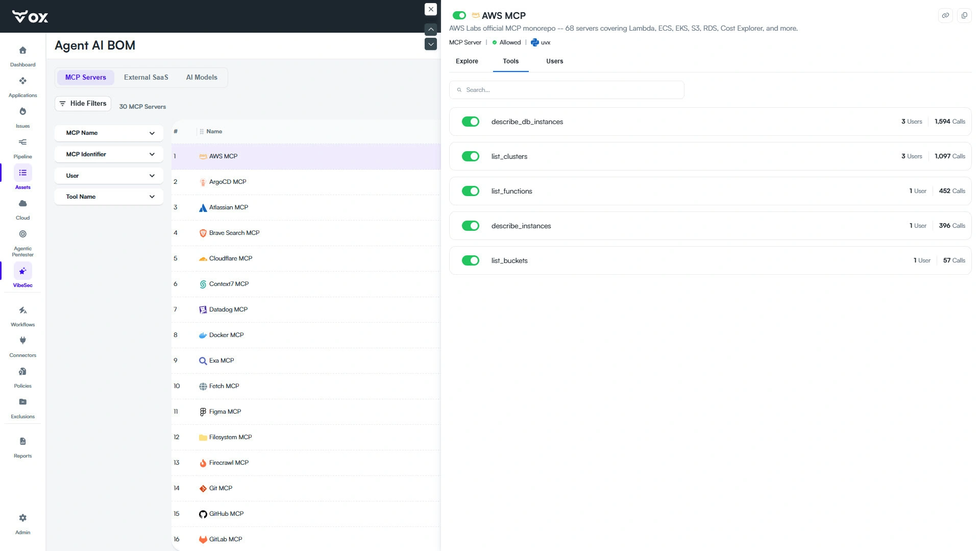Disable the describe_db_instances tool
Viewport: 980px width, 551px height.
point(471,122)
